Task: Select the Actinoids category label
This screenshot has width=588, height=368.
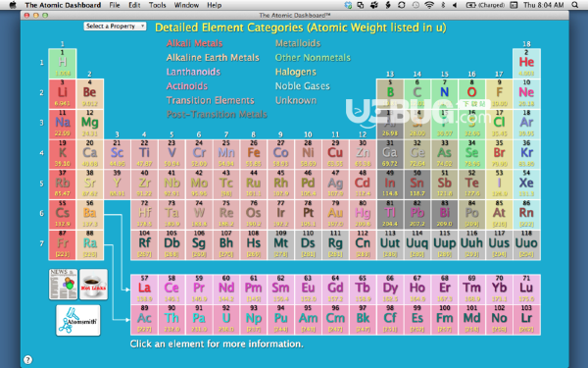Action: click(x=187, y=86)
